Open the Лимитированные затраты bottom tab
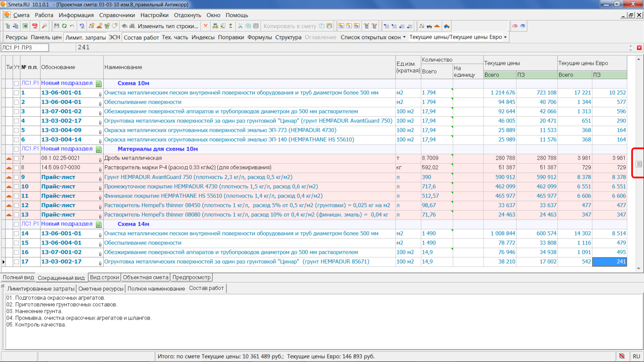The width and height of the screenshot is (644, 362). (41, 289)
